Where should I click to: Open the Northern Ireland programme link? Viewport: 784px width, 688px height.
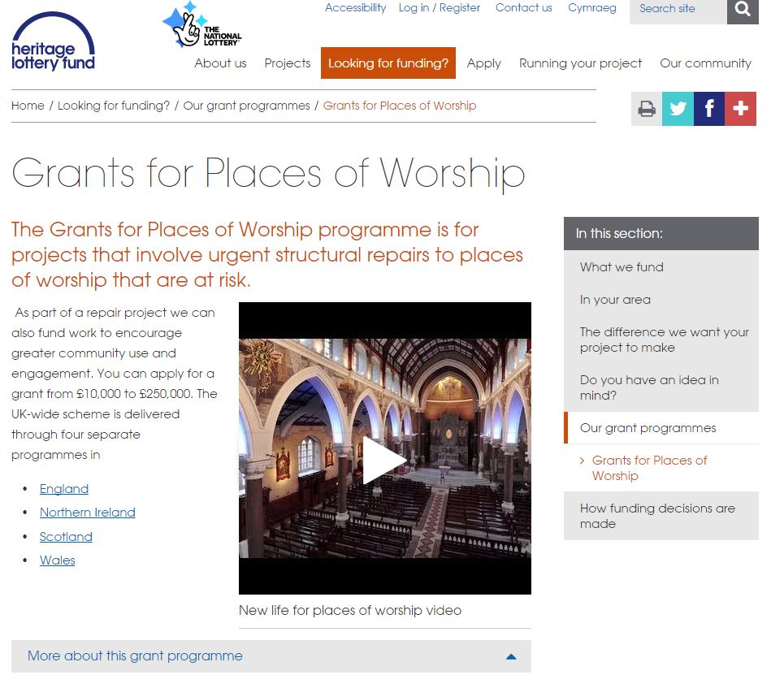coord(88,513)
